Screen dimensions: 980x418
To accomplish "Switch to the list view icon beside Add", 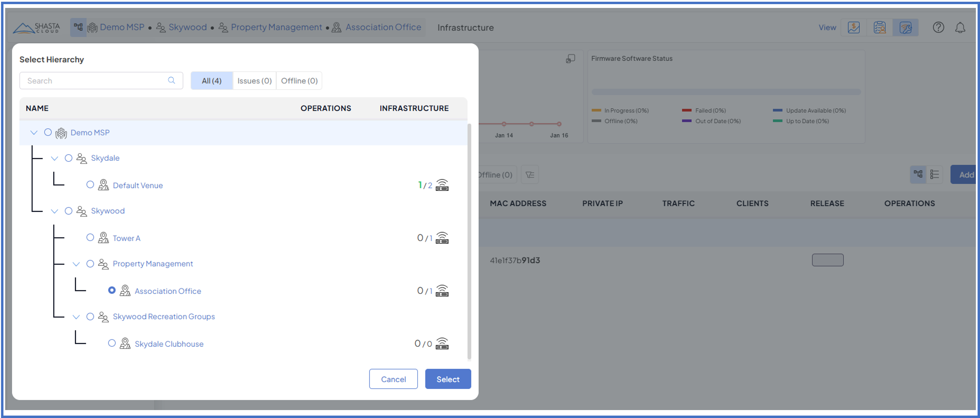I will tap(934, 175).
